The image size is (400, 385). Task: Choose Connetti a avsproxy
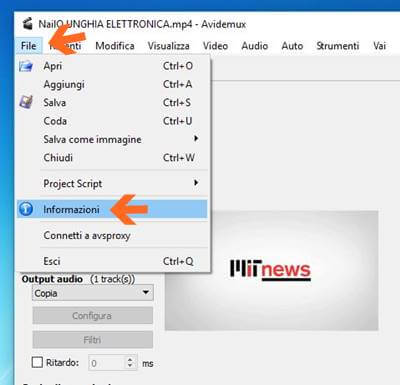112,235
